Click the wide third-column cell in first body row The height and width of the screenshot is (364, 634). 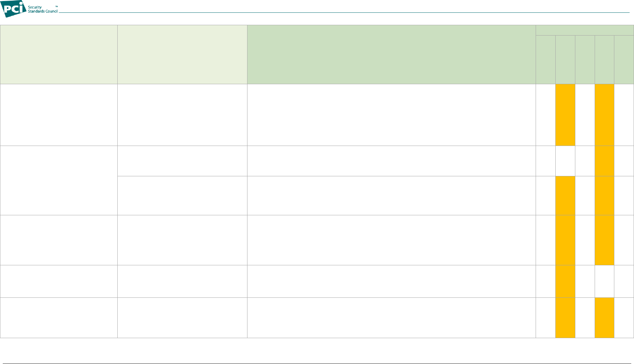(391, 115)
